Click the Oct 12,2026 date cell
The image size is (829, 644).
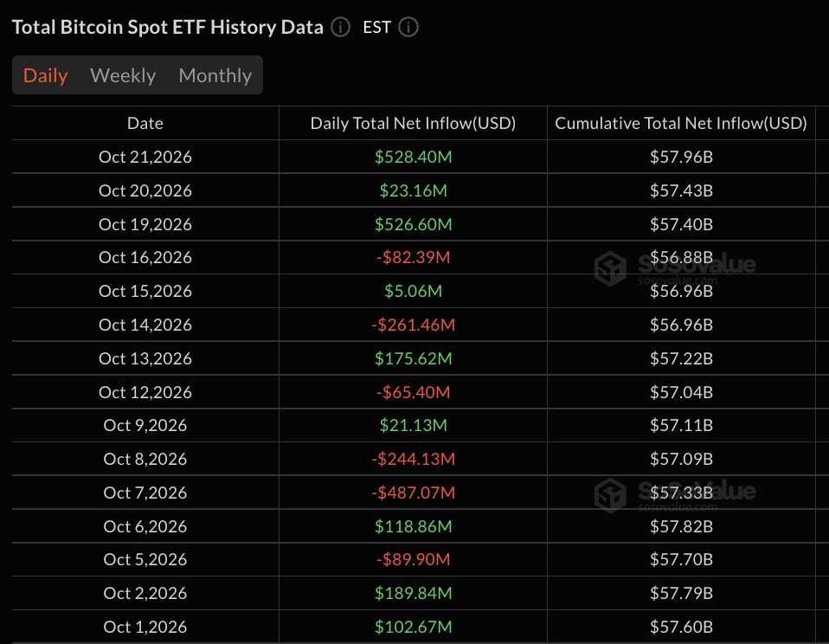(x=145, y=392)
